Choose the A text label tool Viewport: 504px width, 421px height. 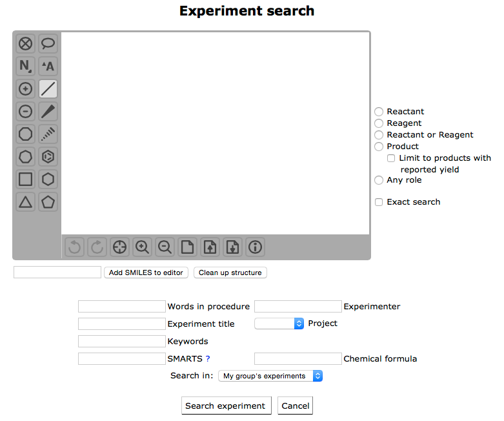[x=48, y=66]
